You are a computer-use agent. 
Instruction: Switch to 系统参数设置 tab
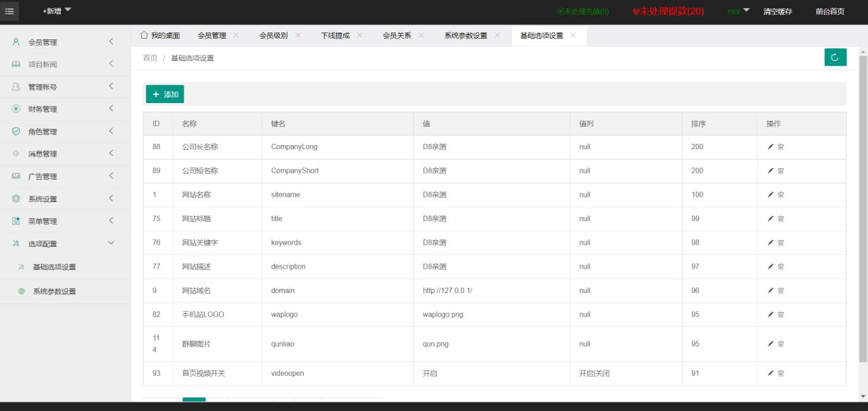(466, 35)
